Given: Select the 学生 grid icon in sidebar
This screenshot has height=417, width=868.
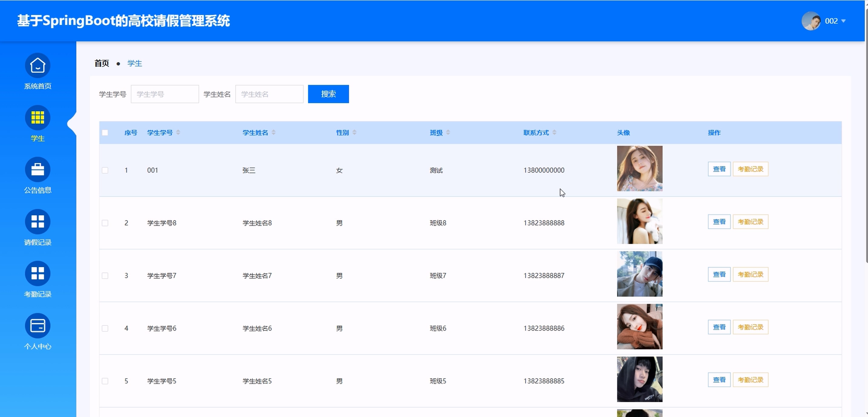Looking at the screenshot, I should [38, 117].
